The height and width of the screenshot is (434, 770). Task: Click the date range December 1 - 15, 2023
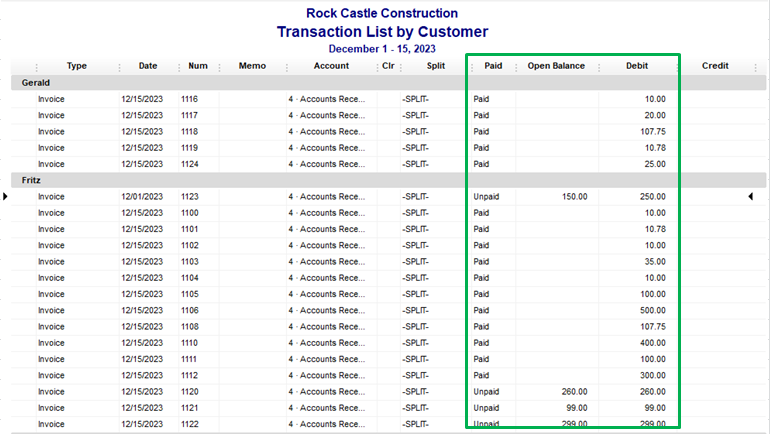click(x=382, y=49)
